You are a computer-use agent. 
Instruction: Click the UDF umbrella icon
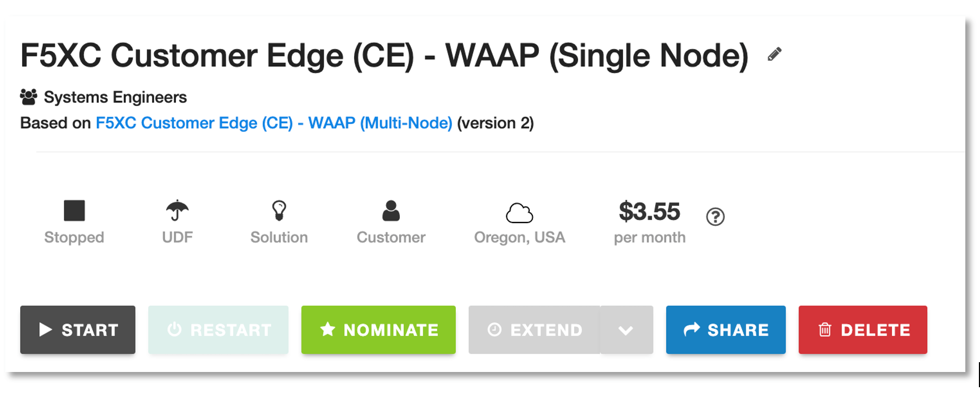click(x=177, y=210)
